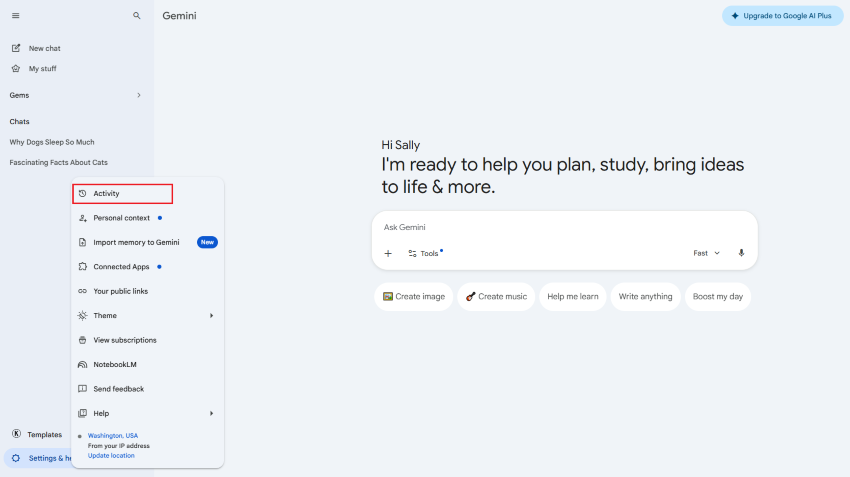Viewport: 850px width, 477px height.
Task: Click the plus add-files icon
Action: coord(388,253)
